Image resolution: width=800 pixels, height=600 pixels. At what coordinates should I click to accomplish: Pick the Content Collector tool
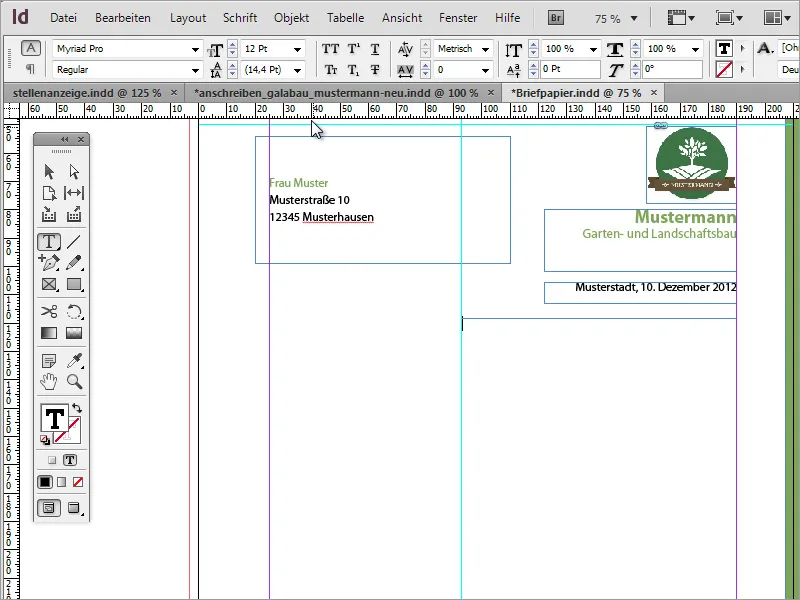coord(49,214)
